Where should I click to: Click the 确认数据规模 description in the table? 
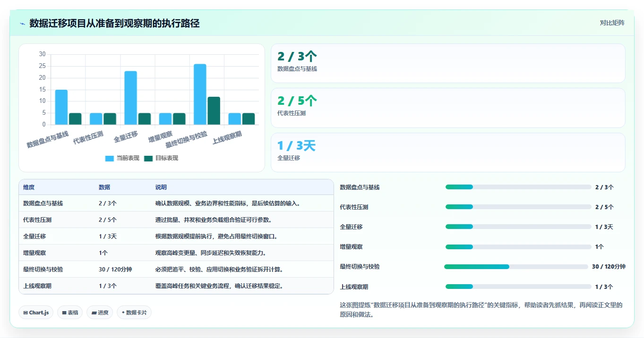coord(228,203)
